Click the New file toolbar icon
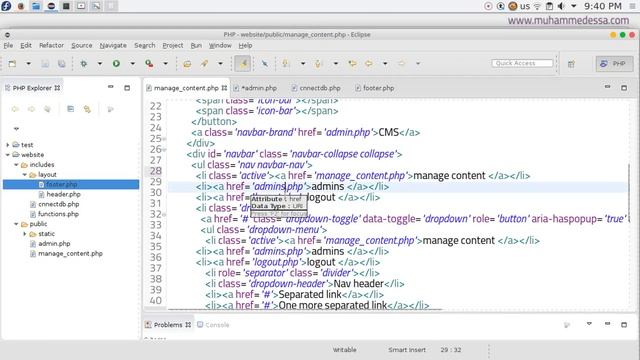640x360 pixels. (x=12, y=64)
